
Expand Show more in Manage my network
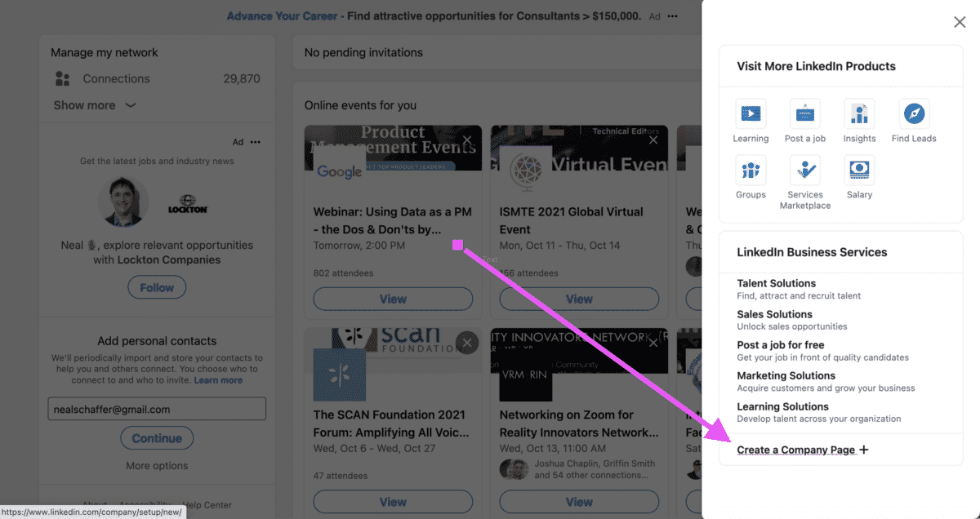click(95, 105)
